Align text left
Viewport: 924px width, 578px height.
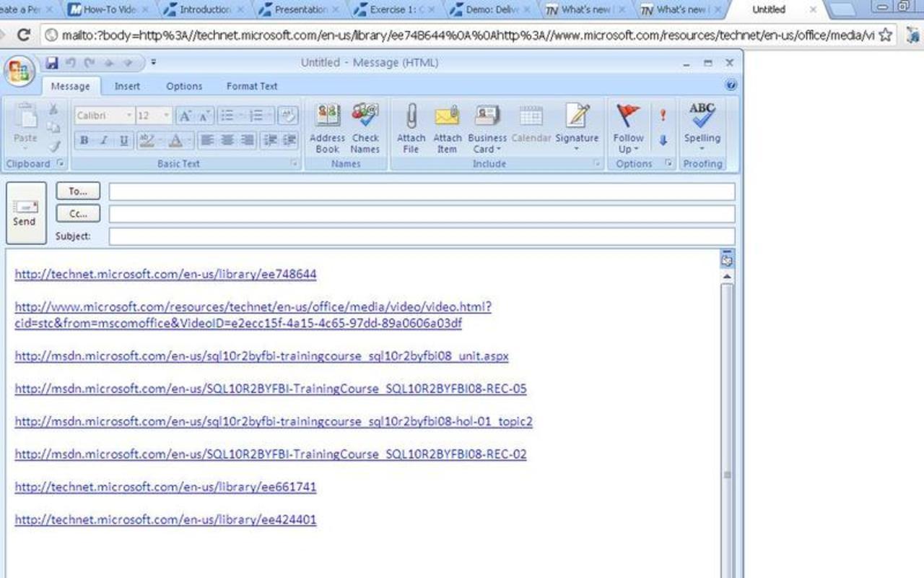click(207, 140)
